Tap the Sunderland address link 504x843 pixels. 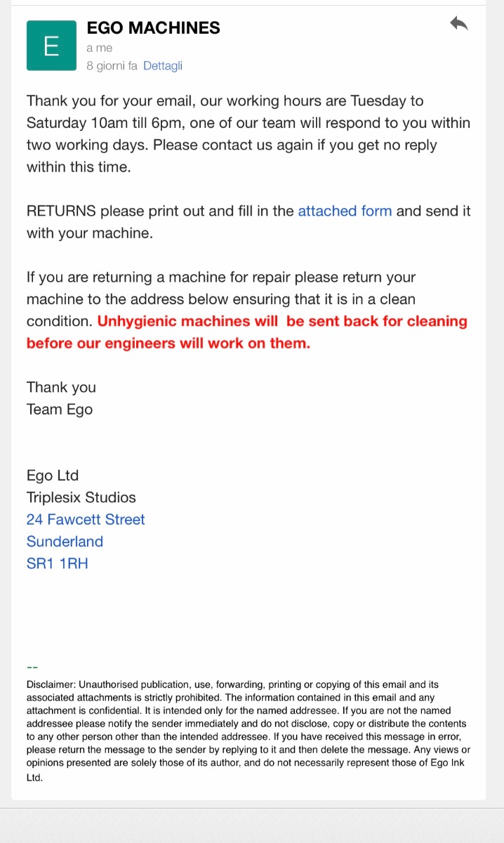click(x=65, y=541)
